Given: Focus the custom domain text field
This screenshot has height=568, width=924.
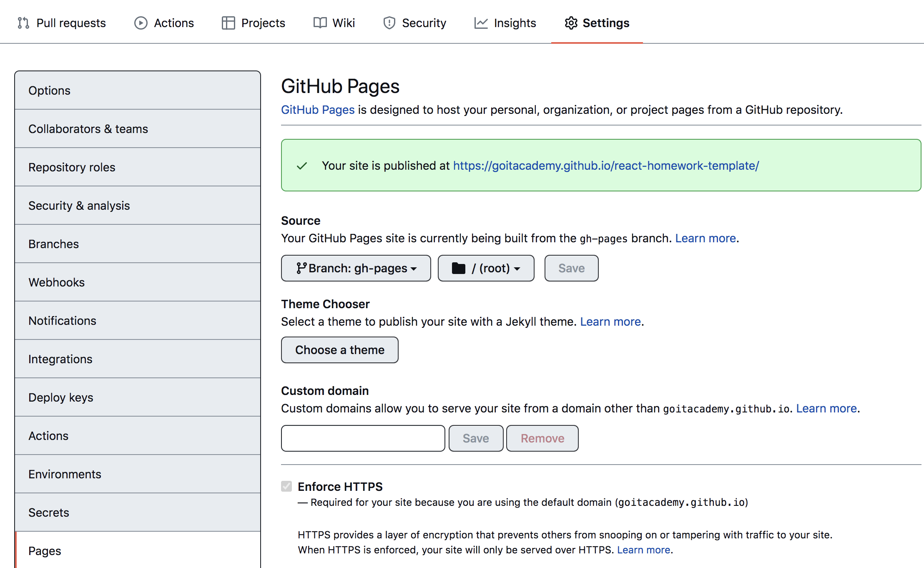Looking at the screenshot, I should pyautogui.click(x=363, y=438).
